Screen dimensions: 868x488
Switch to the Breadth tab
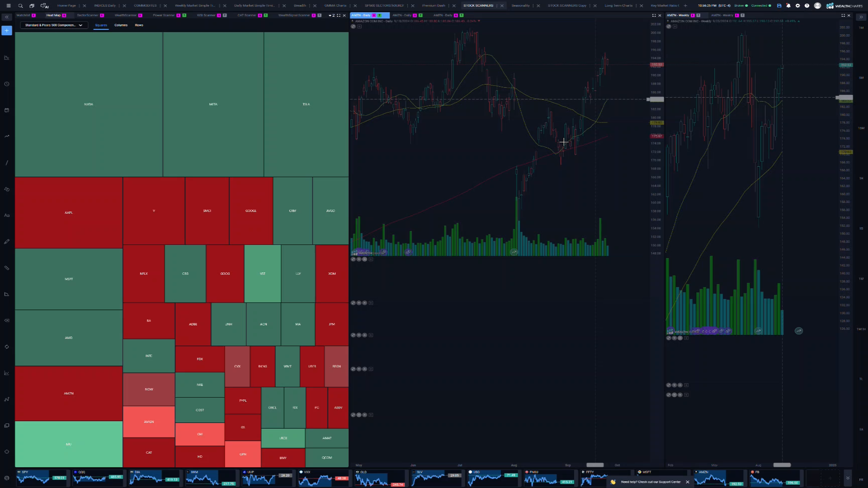point(300,6)
